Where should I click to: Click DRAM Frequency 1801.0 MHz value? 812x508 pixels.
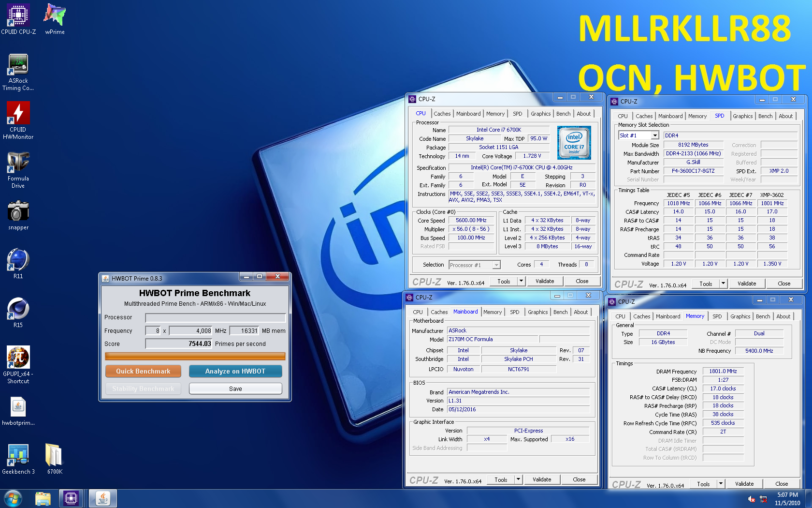[x=723, y=371]
